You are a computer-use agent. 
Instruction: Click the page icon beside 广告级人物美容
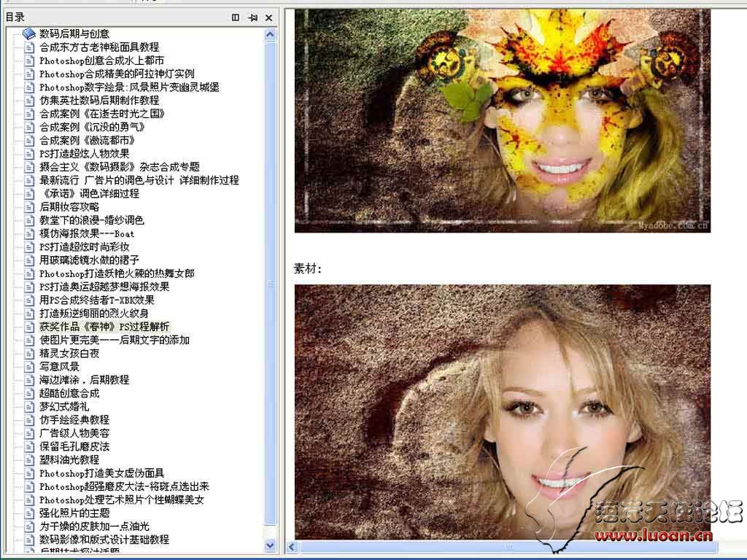pos(29,433)
